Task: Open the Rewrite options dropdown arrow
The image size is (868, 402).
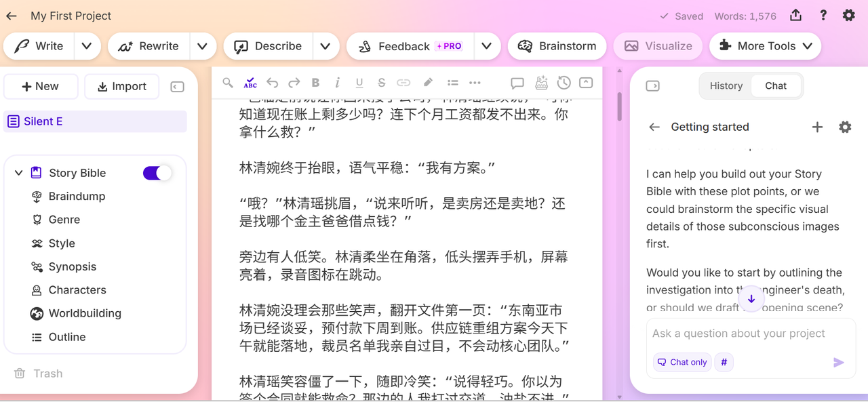Action: point(202,46)
